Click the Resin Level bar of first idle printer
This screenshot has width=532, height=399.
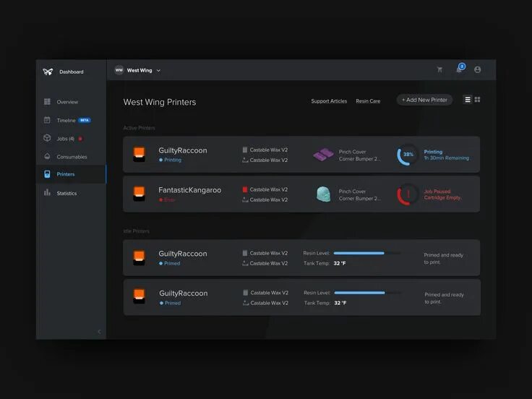tap(366, 253)
